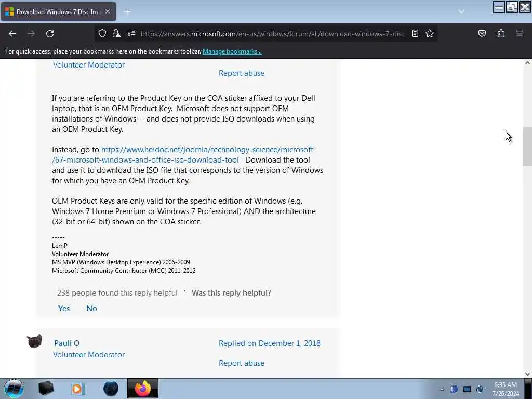Open Volunteer Moderator link under Pauli O
The width and height of the screenshot is (532, 399).
pos(89,354)
